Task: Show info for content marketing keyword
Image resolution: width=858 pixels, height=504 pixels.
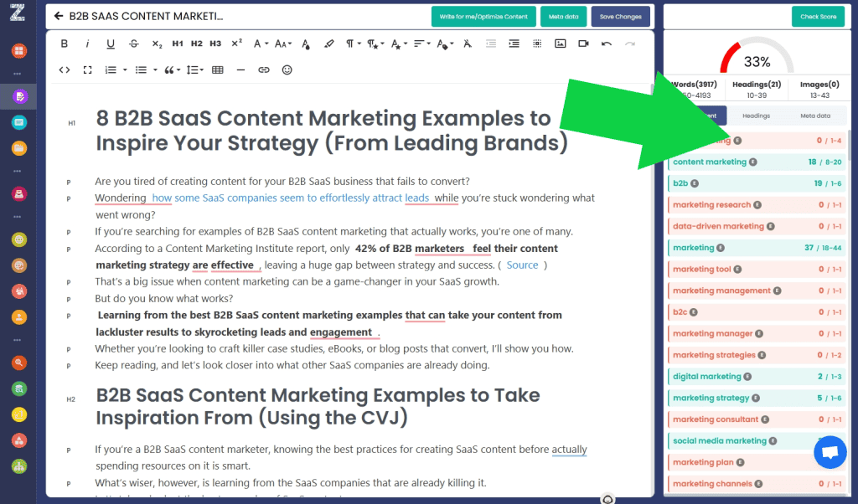Action: click(753, 162)
